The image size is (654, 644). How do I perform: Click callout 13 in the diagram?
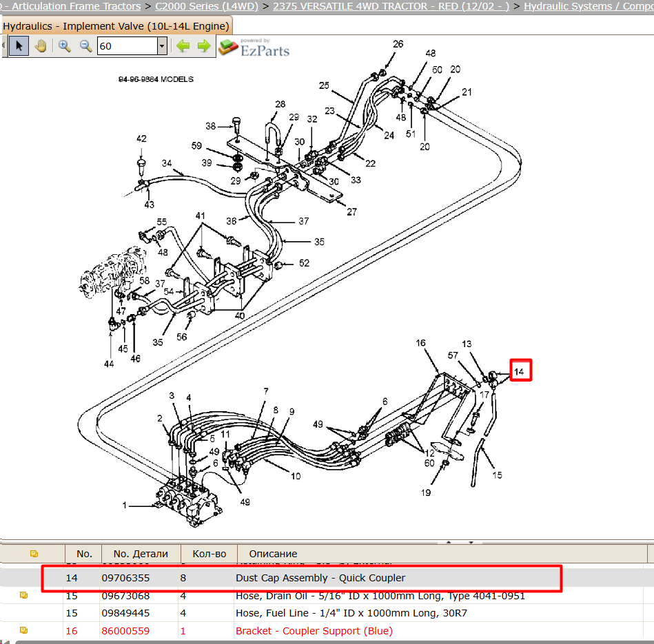(467, 344)
